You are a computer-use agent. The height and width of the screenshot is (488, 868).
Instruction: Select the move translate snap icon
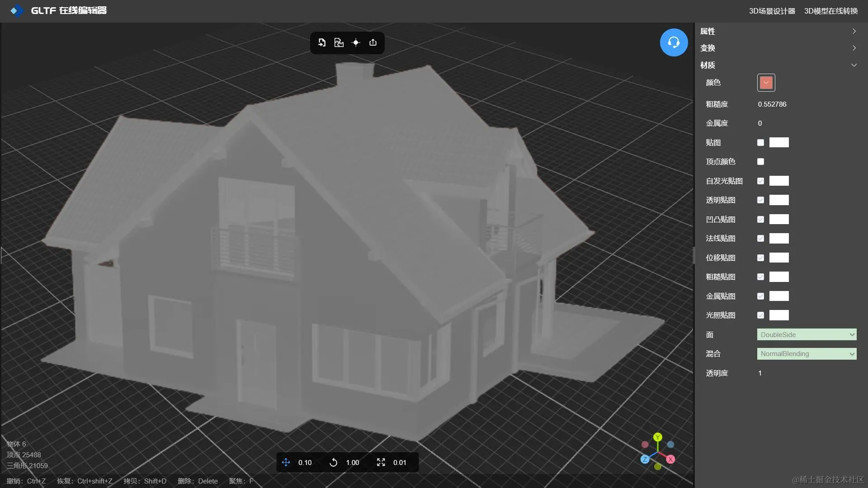(286, 462)
